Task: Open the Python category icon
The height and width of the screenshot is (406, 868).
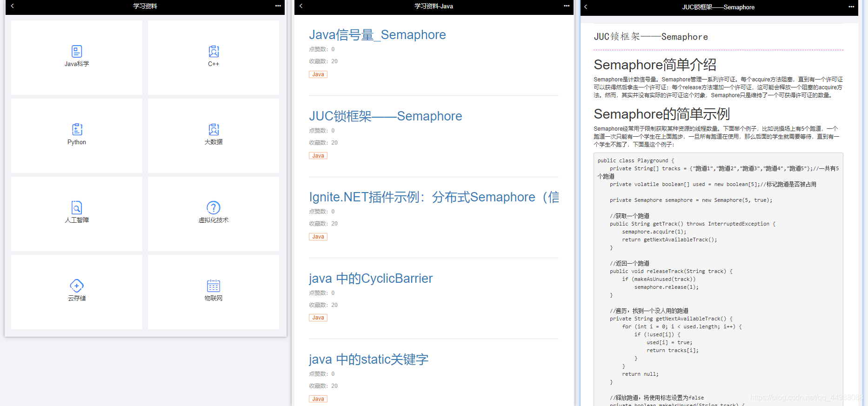Action: coord(77,129)
